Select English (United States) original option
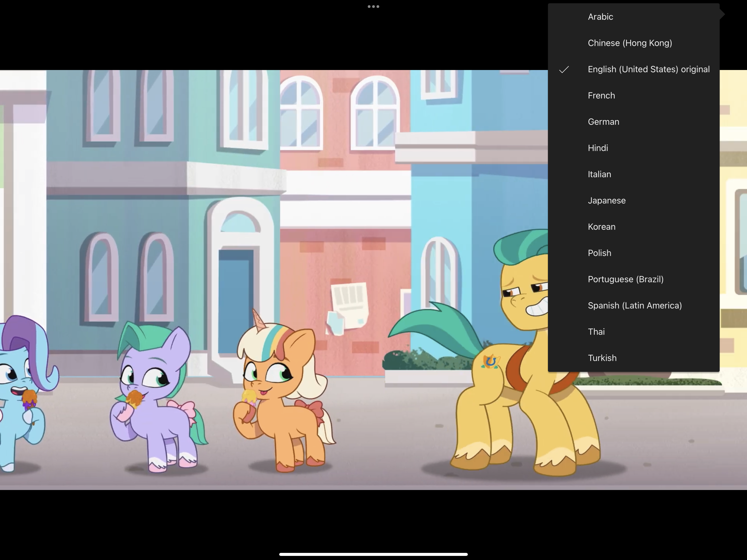Viewport: 747px width, 560px height. [x=648, y=69]
